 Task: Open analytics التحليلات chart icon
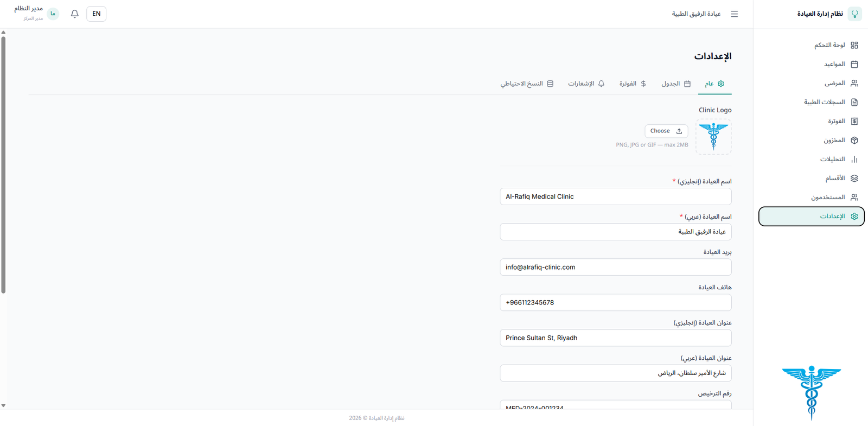854,159
